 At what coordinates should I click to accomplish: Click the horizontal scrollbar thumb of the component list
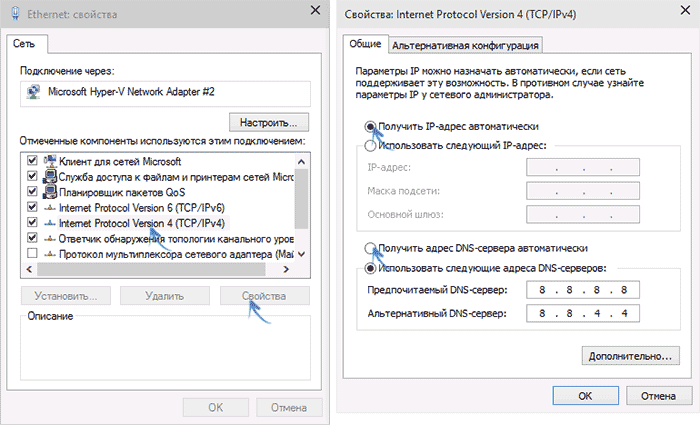[x=151, y=269]
